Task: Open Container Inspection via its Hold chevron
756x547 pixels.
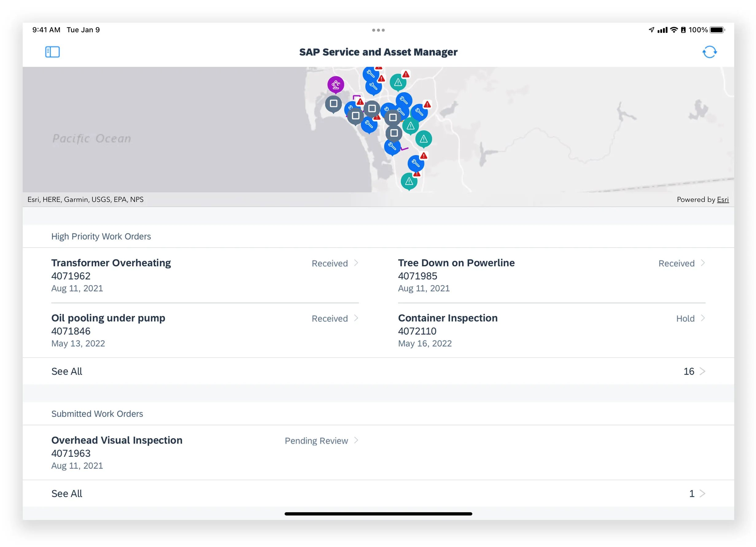Action: coord(703,318)
